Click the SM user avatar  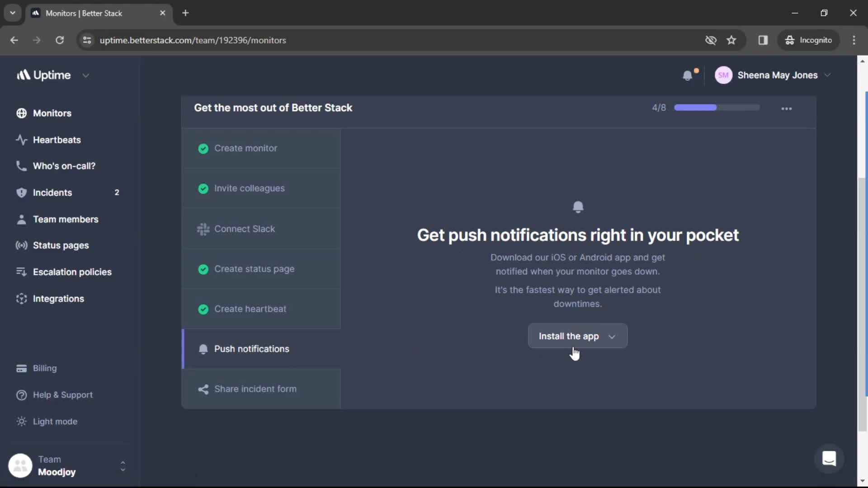723,75
